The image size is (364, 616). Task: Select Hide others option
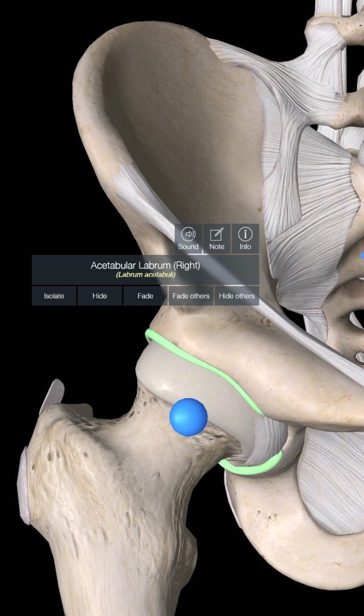coord(236,296)
